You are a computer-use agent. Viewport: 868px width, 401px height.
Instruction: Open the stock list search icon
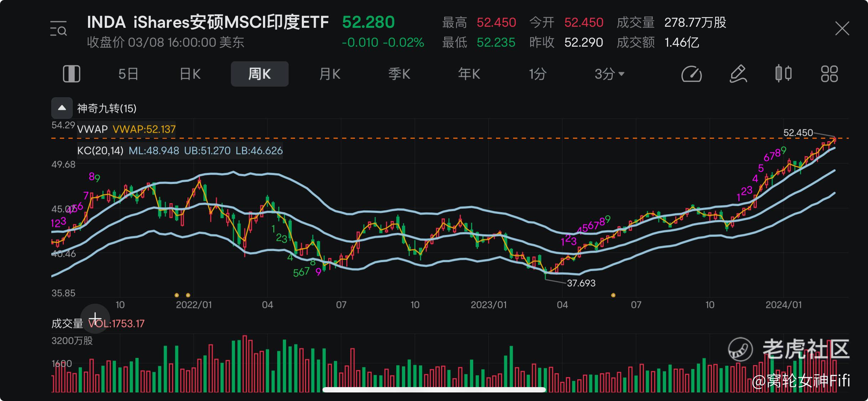click(x=58, y=29)
